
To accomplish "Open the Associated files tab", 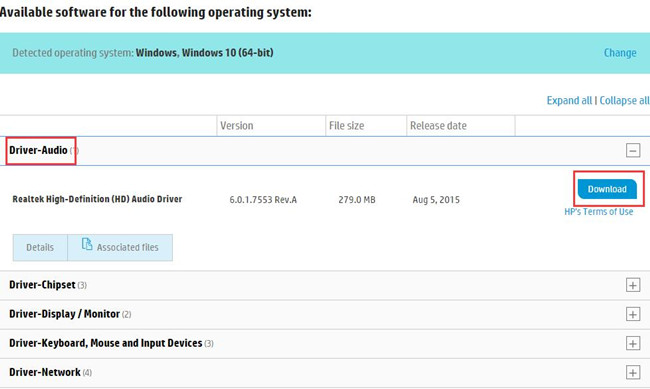I will [120, 248].
